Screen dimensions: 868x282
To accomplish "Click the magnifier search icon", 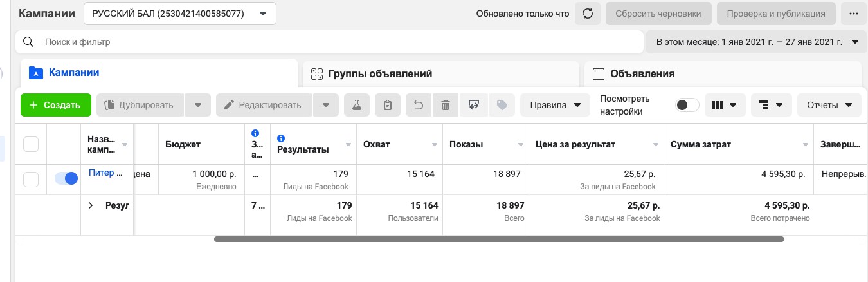I will (28, 42).
